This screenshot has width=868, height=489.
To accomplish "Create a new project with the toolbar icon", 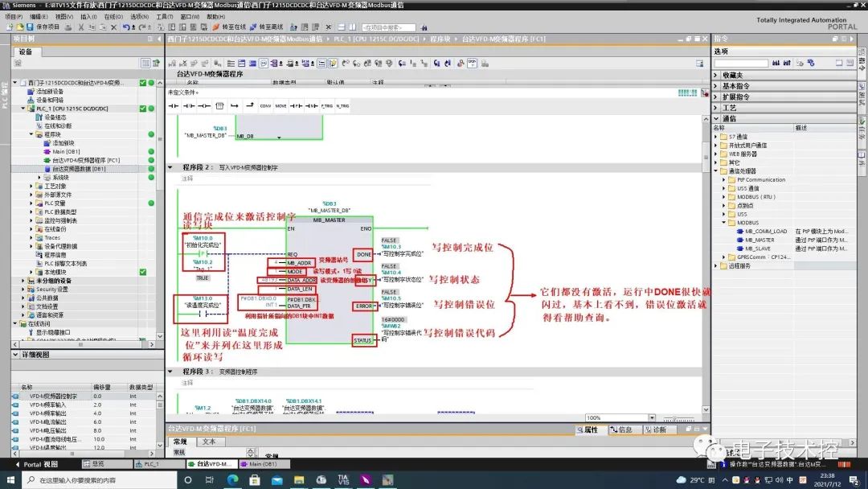I will coord(10,27).
